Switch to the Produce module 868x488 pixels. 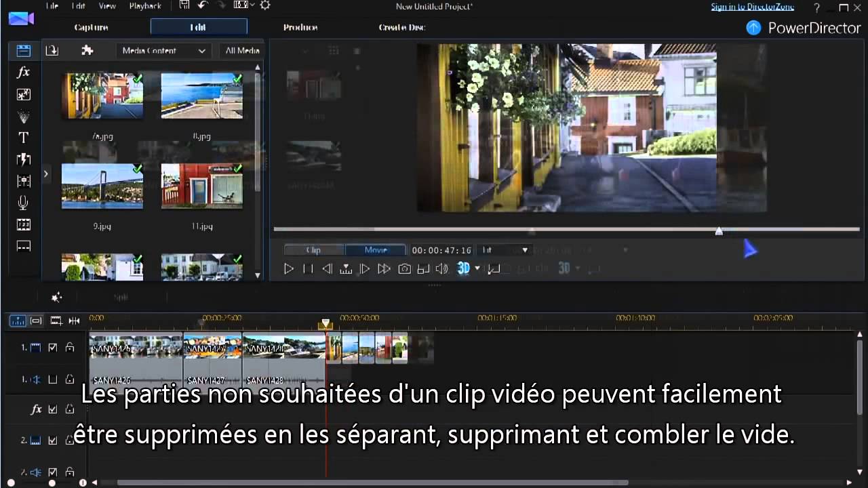tap(300, 27)
